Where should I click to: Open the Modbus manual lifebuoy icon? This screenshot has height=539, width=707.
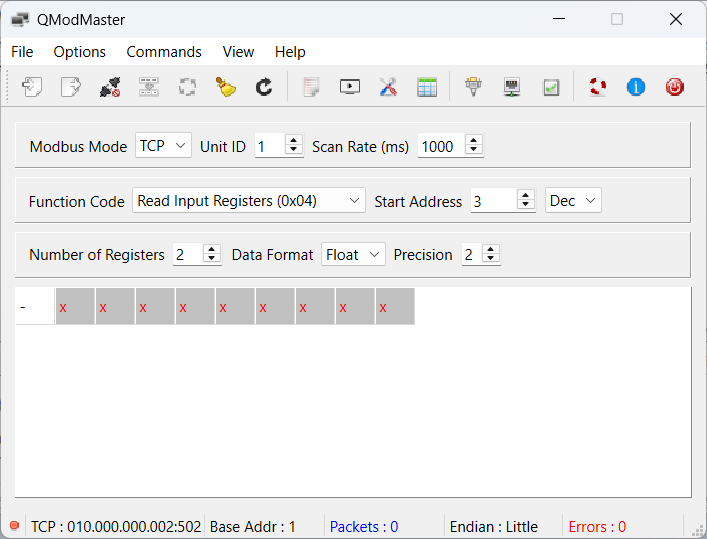[597, 87]
